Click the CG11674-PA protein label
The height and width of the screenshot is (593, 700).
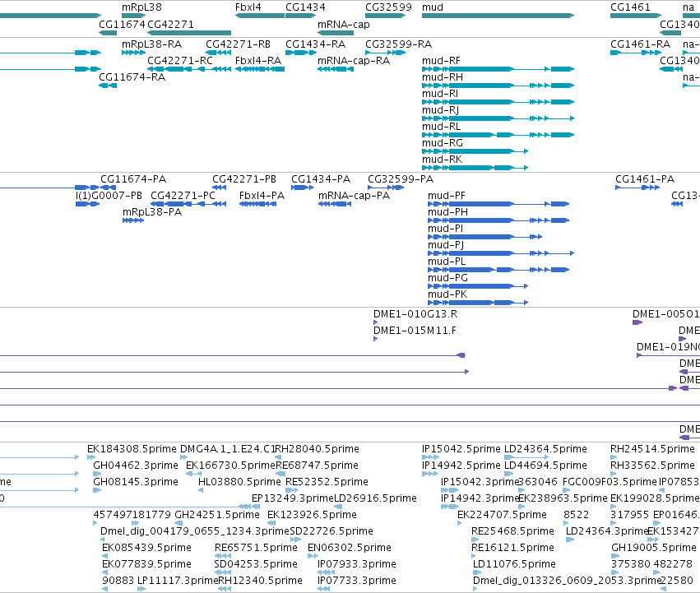point(133,179)
